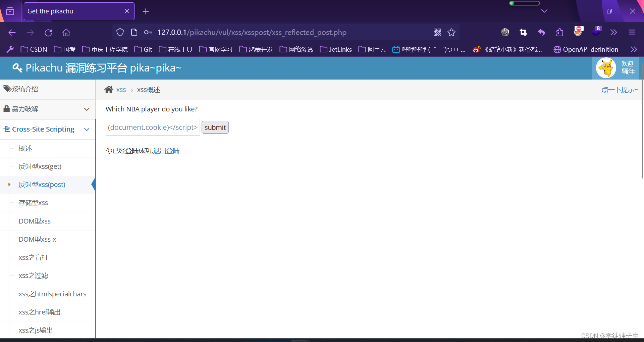Reload the page with refresh icon
This screenshot has width=644, height=342.
48,33
